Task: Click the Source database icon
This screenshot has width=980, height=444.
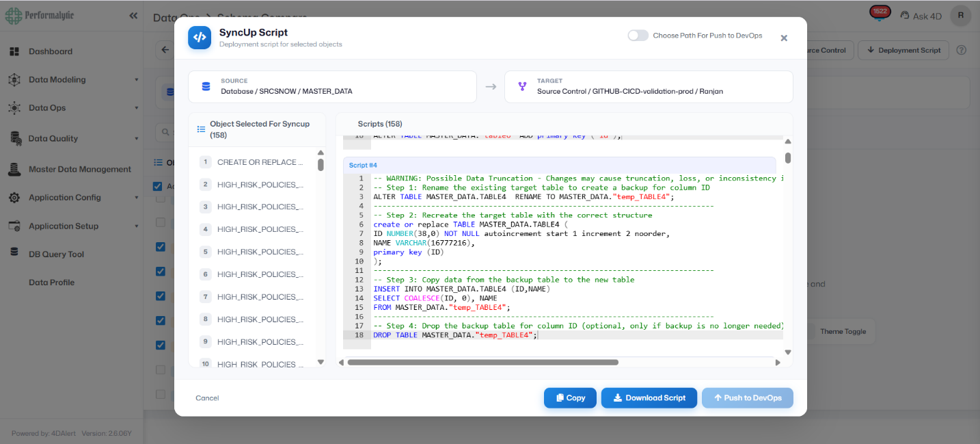Action: 206,87
